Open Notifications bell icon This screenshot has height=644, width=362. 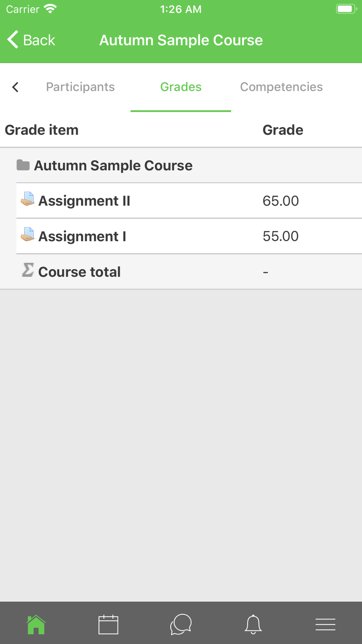coord(253,624)
